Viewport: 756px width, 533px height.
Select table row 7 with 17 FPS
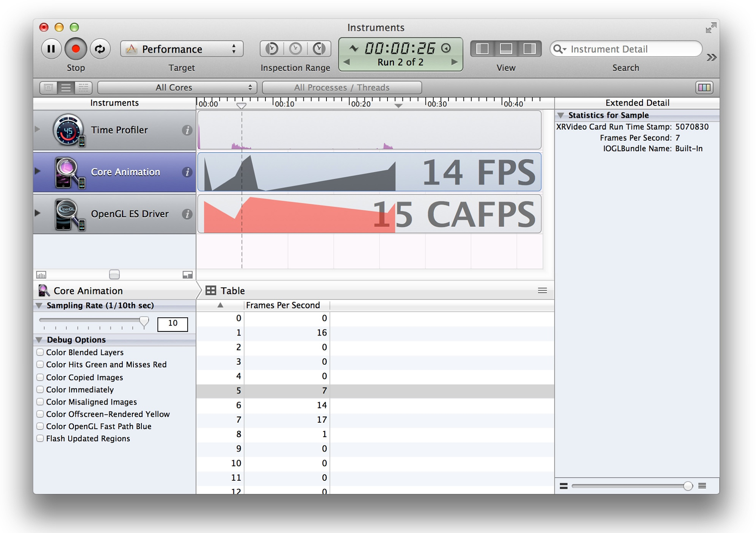375,420
